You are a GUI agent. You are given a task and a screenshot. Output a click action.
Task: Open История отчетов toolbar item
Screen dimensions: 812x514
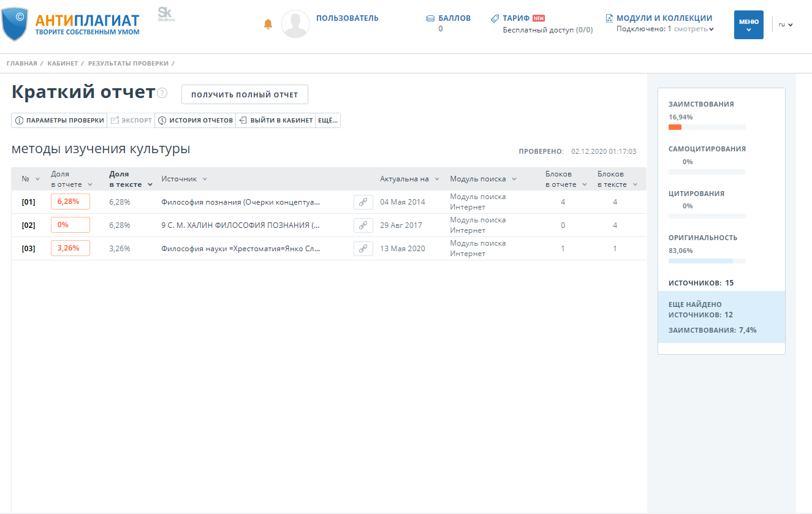click(195, 121)
